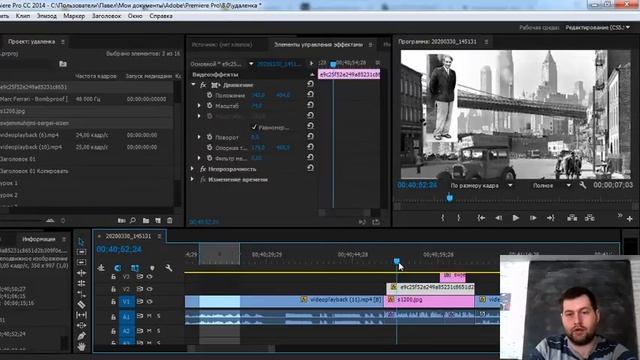The height and width of the screenshot is (360, 640).
Task: Toggle the Поворот animation stopwatch
Action: (209, 137)
